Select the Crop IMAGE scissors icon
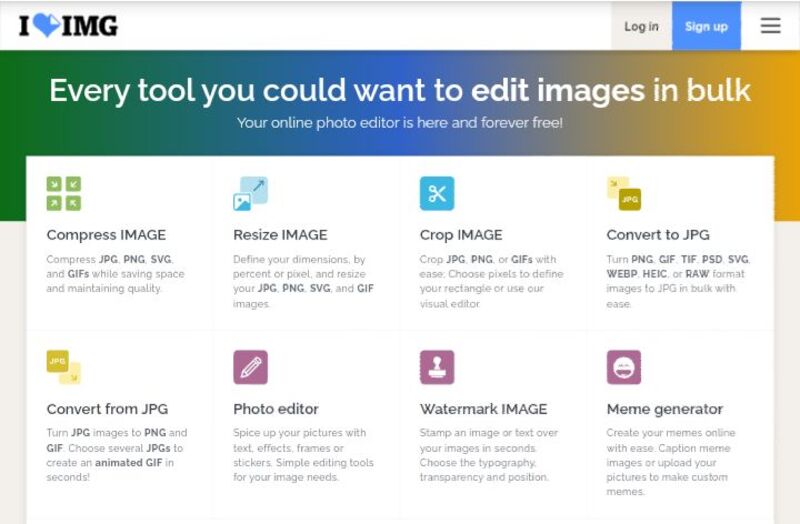800x524 pixels. (437, 193)
